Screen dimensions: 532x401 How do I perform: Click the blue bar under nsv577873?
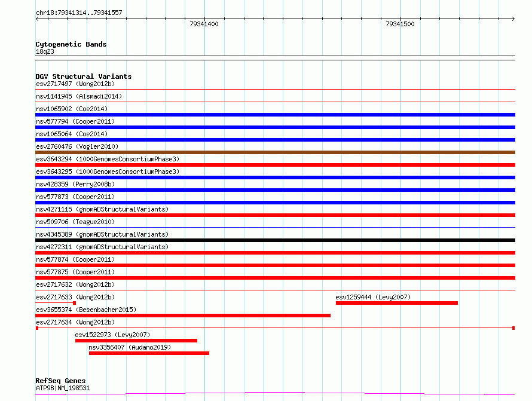pyautogui.click(x=275, y=203)
